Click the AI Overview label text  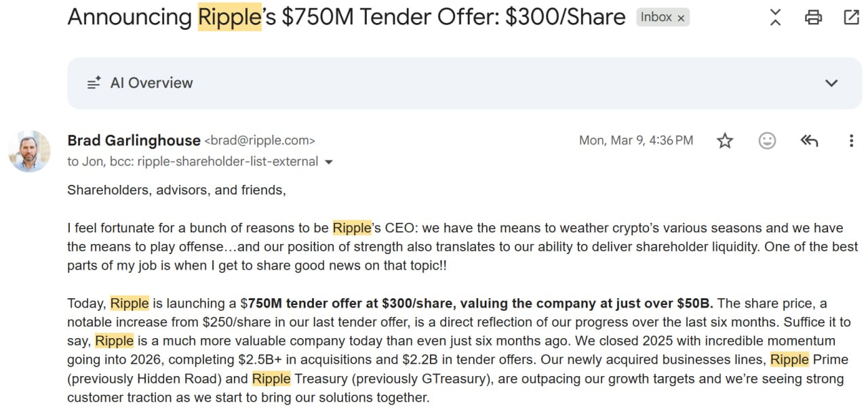(152, 83)
